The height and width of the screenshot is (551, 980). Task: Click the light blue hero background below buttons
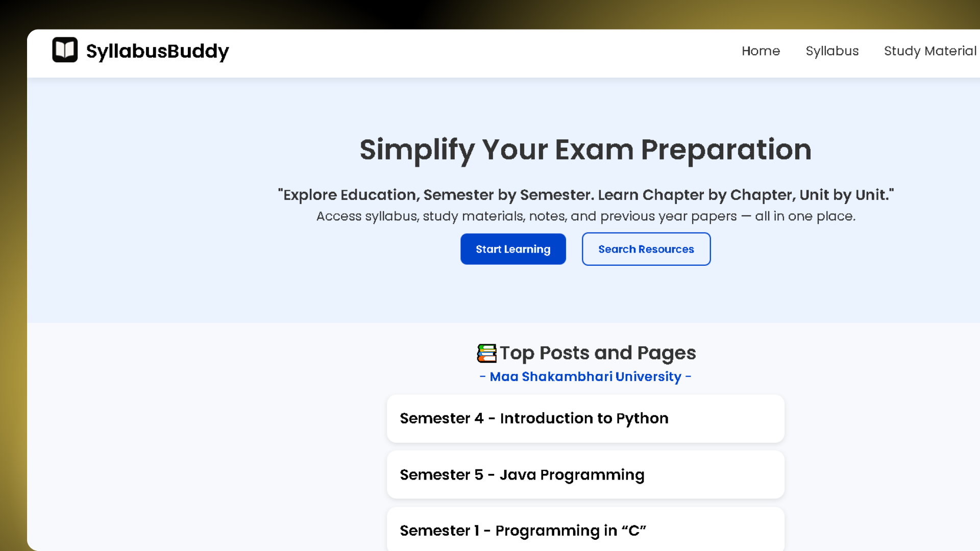pyautogui.click(x=585, y=296)
